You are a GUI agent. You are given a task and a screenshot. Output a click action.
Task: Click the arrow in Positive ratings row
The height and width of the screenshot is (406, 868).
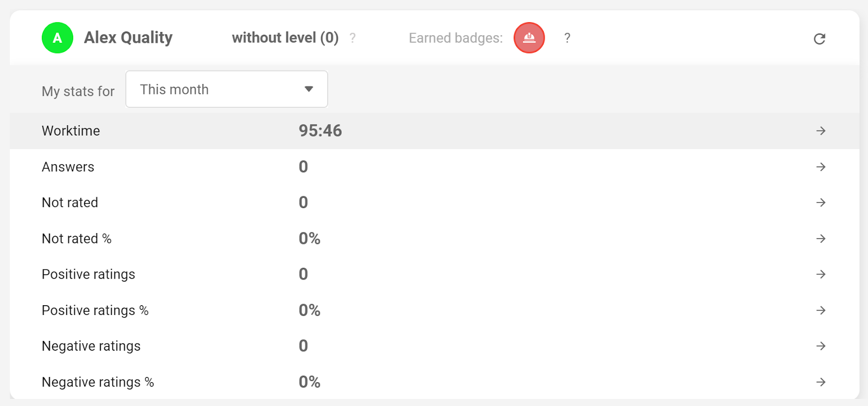821,274
